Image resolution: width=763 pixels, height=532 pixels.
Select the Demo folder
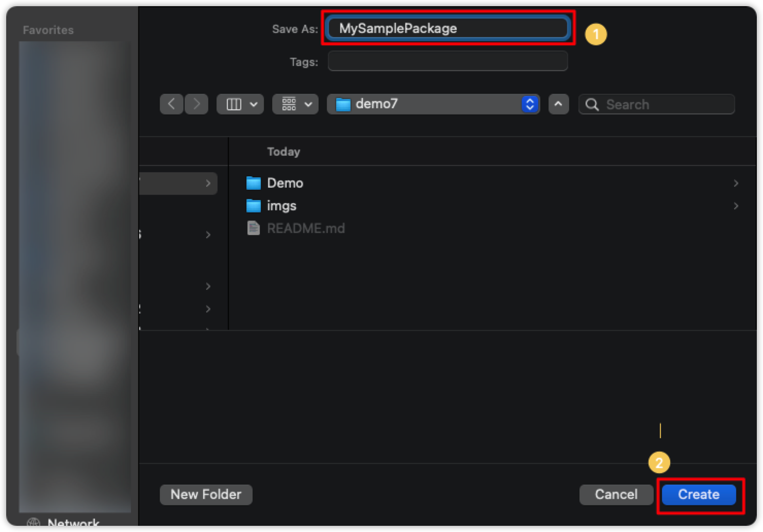[x=285, y=183]
